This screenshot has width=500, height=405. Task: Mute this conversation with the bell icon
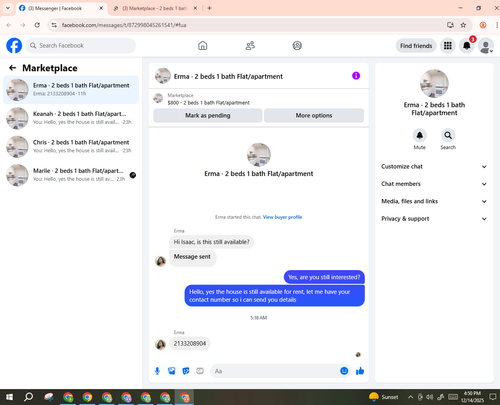pos(420,135)
